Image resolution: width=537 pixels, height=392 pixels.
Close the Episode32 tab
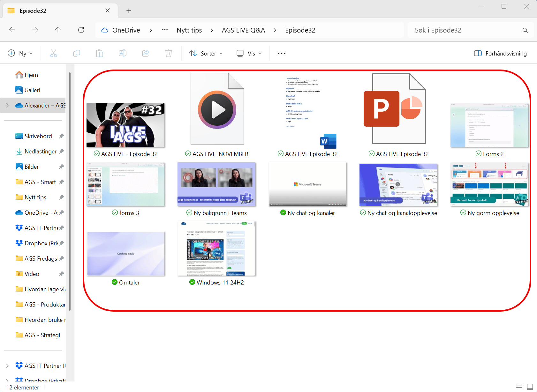[108, 11]
